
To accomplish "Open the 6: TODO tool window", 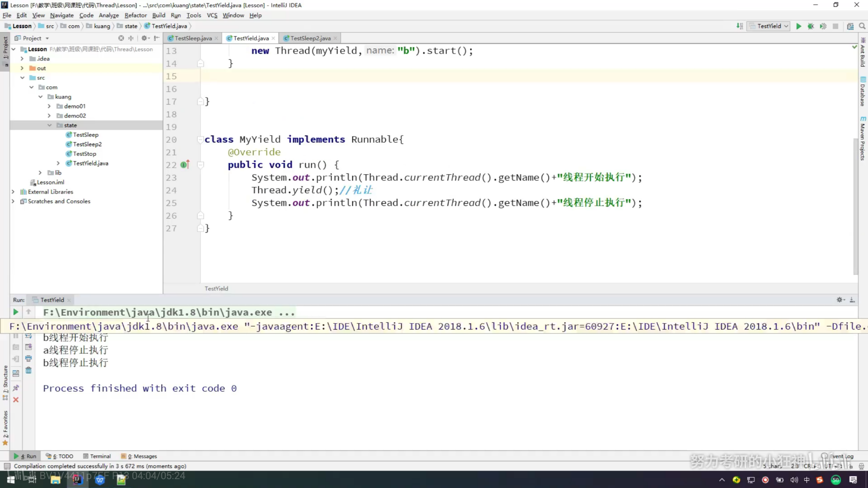I will click(60, 456).
